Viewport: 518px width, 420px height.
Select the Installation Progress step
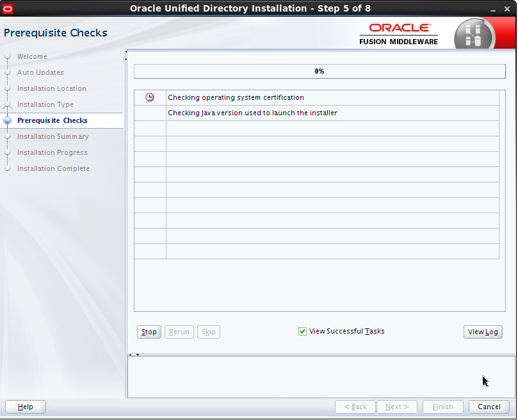(53, 152)
